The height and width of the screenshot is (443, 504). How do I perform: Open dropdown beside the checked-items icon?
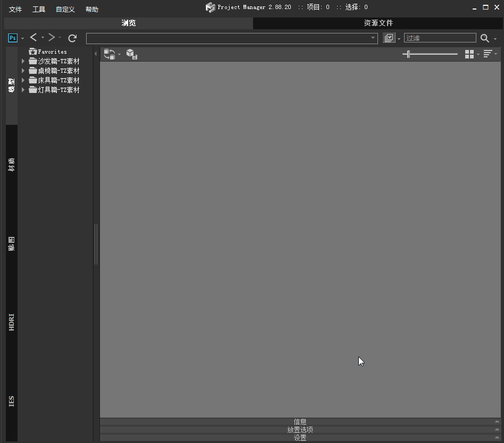(x=399, y=39)
